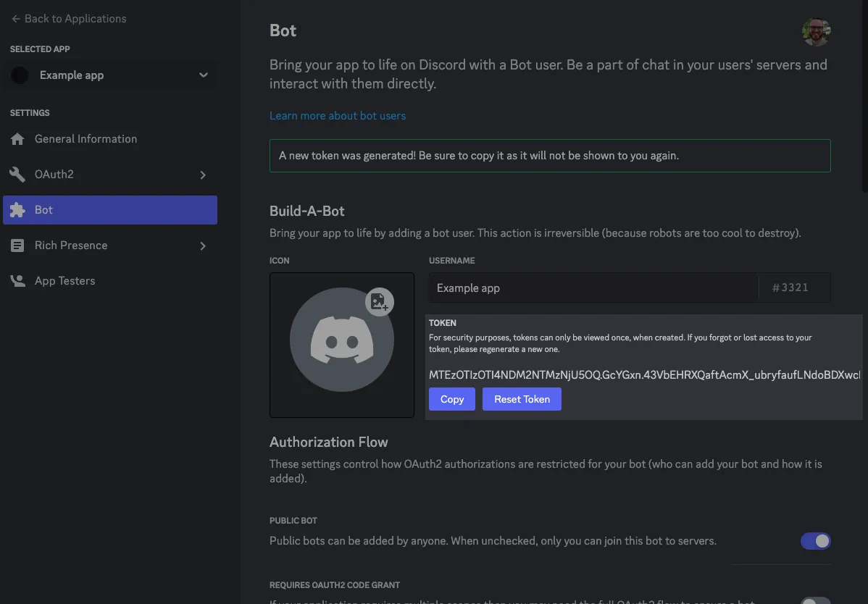Open Learn more about bot users link
This screenshot has height=604, width=868.
coord(338,116)
